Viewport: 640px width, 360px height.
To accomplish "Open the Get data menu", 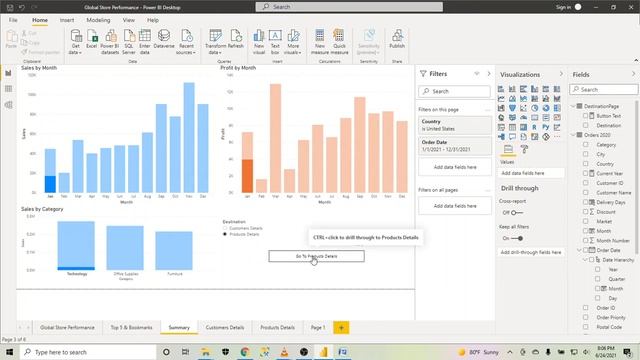I will pyautogui.click(x=76, y=42).
